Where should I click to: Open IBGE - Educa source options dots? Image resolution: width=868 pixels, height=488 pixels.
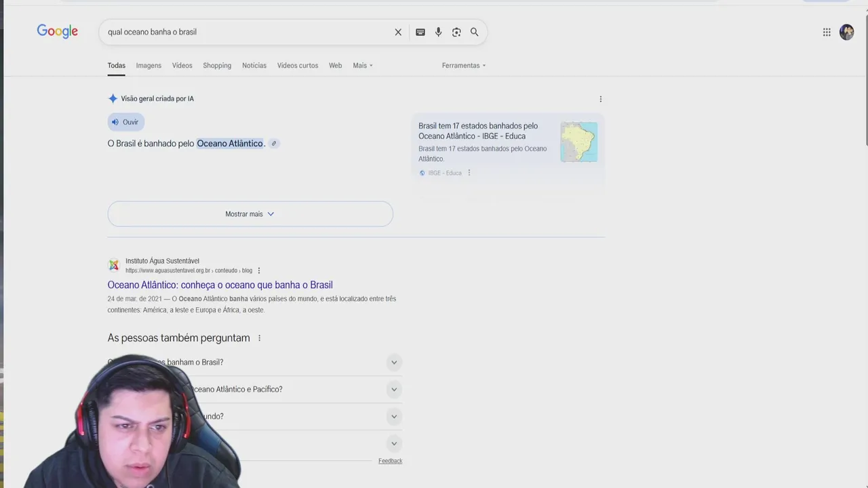point(469,173)
